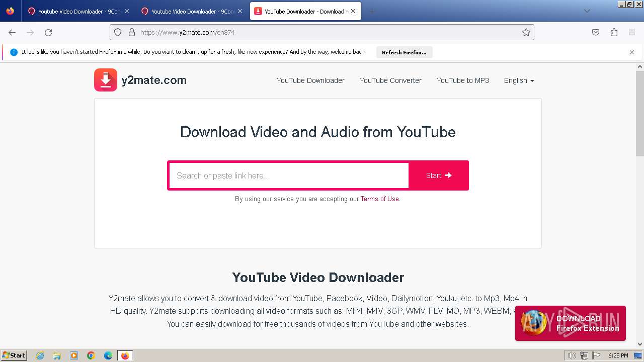
Task: Bookmark this page with the star icon
Action: 526,32
